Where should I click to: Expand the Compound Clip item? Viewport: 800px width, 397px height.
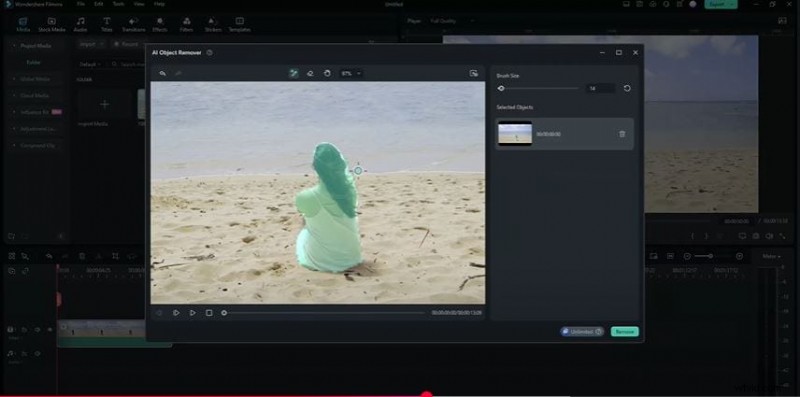click(14, 145)
